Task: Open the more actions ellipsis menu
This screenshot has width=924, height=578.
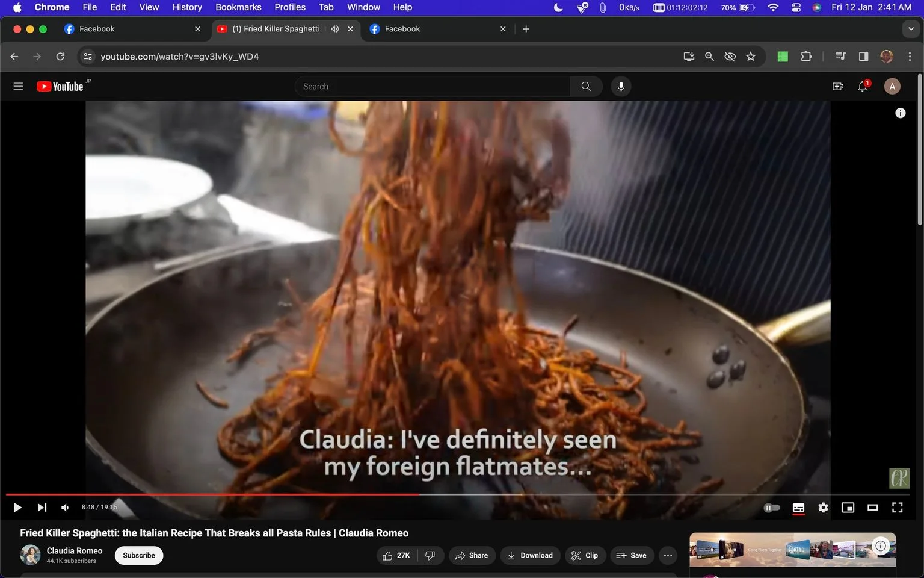Action: pos(668,555)
